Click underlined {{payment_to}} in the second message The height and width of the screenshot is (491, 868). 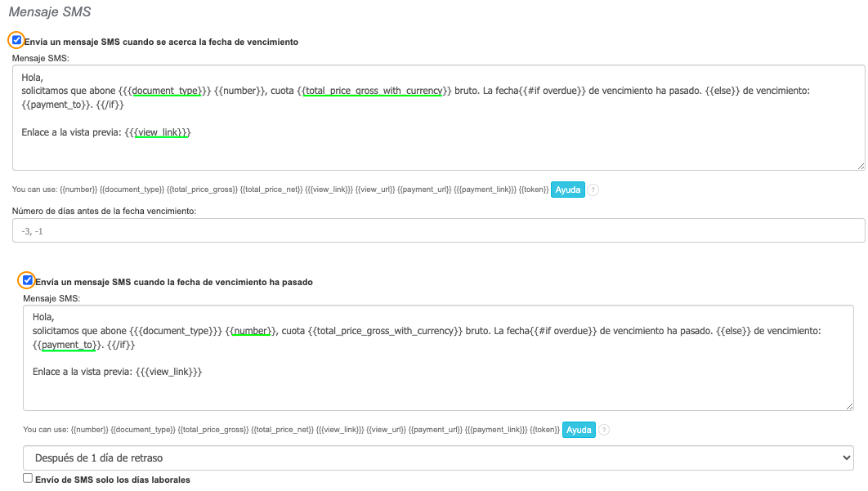pos(69,345)
